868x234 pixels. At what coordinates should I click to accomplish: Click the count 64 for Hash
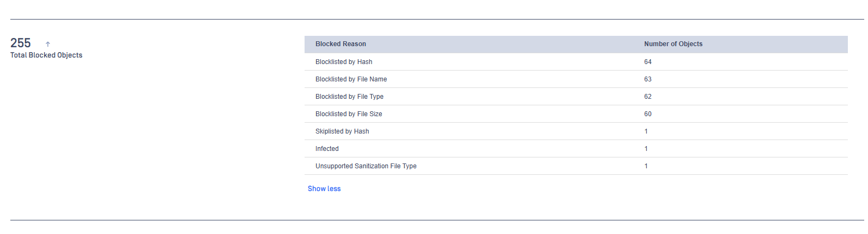pyautogui.click(x=648, y=62)
